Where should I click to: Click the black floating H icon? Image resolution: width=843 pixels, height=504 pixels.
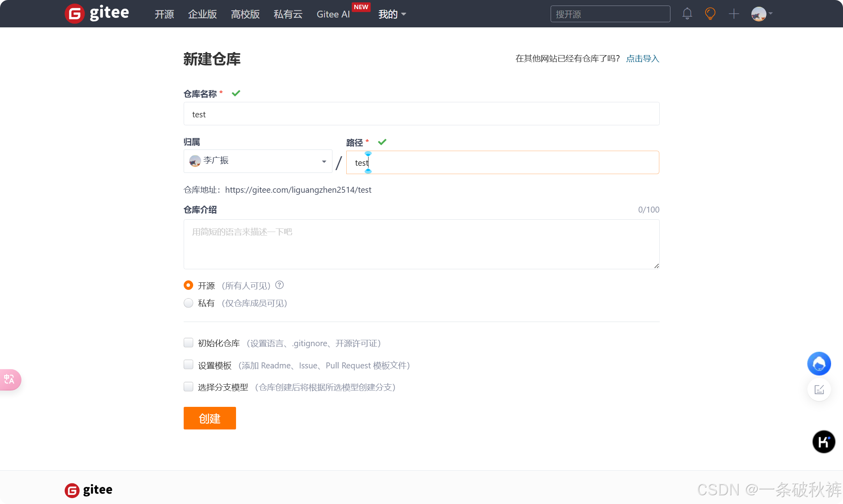coord(824,442)
